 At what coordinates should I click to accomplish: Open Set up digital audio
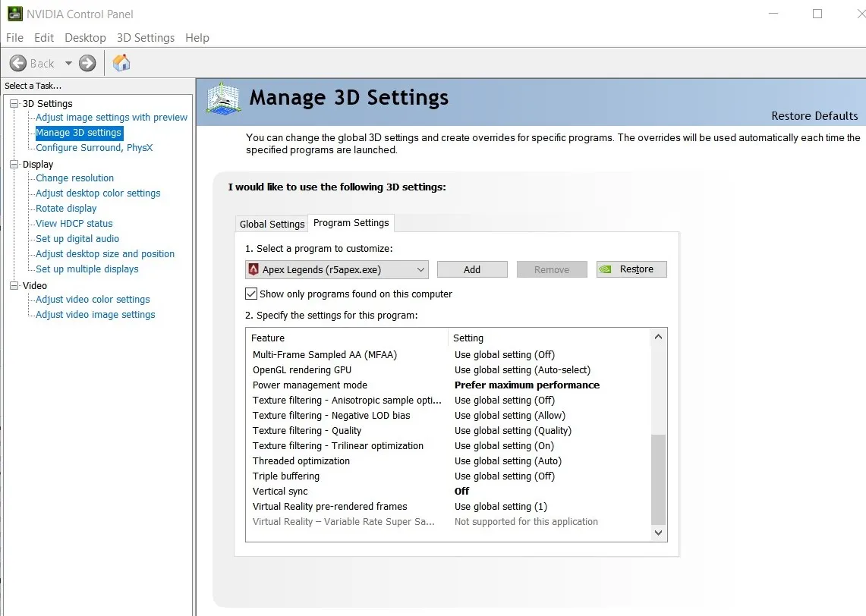77,239
